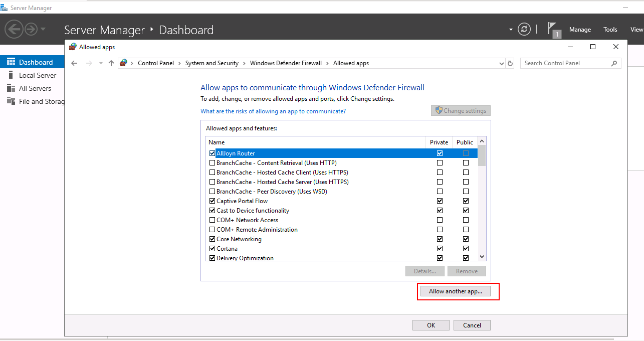Select the Windows Defender Firewall breadcrumb

click(x=286, y=63)
